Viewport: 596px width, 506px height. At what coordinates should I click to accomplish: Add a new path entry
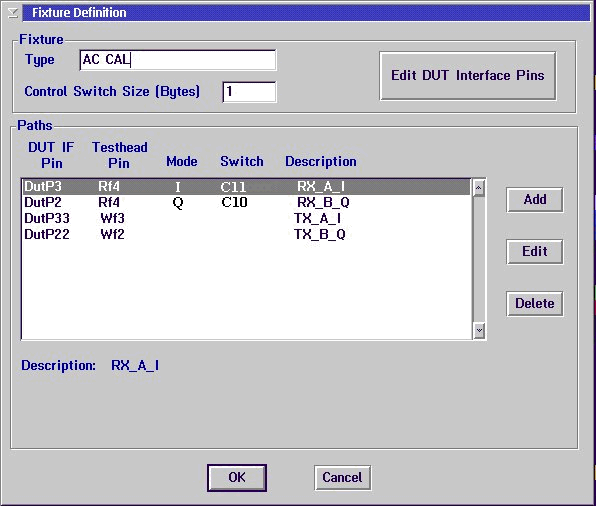pyautogui.click(x=535, y=200)
